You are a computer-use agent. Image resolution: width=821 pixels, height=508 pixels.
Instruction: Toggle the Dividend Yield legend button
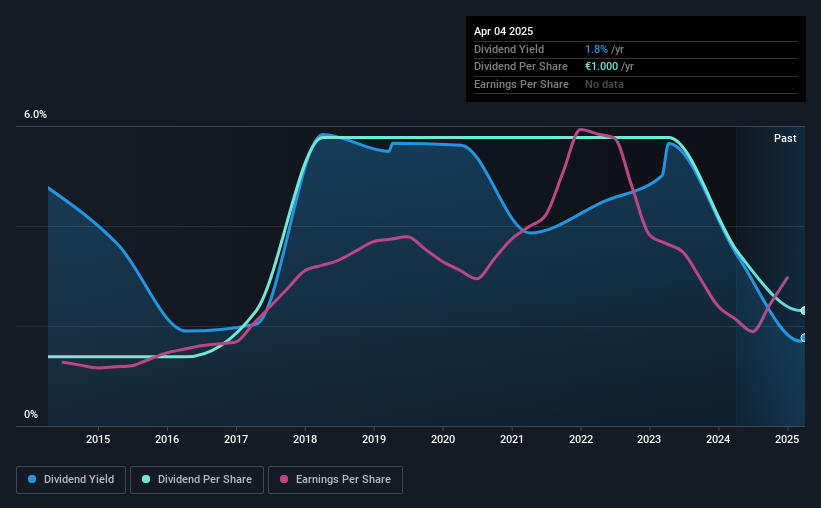pyautogui.click(x=71, y=480)
